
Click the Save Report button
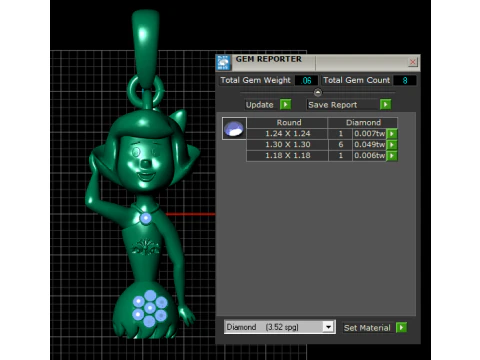343,105
